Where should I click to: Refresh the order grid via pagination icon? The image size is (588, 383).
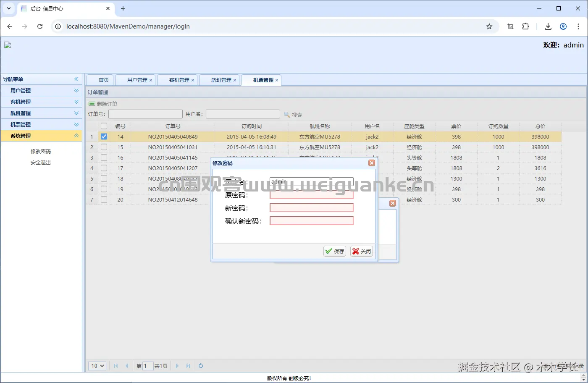201,366
